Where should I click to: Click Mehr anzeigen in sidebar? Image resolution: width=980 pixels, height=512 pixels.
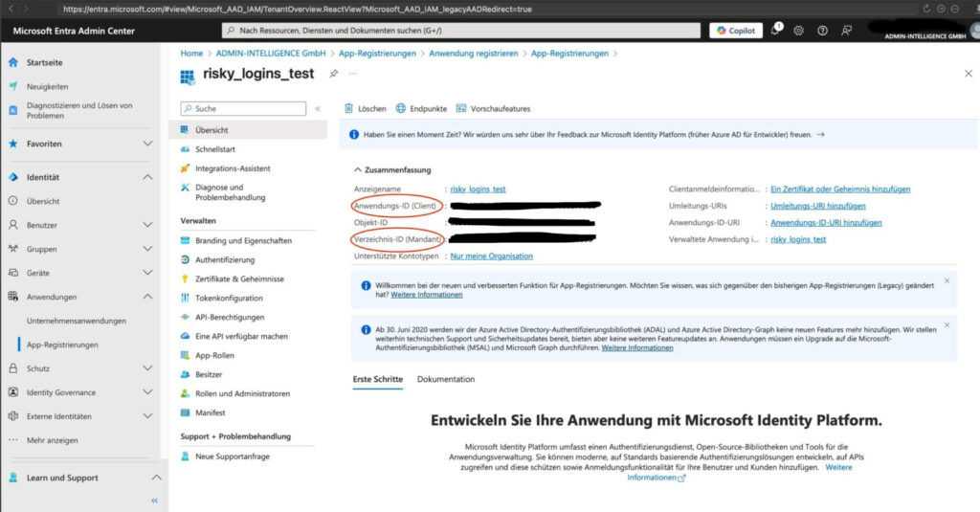[53, 440]
